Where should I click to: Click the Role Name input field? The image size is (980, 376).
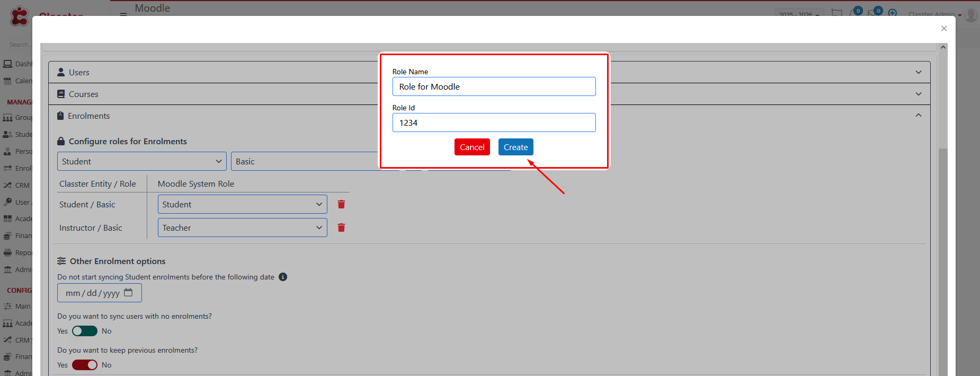click(494, 86)
